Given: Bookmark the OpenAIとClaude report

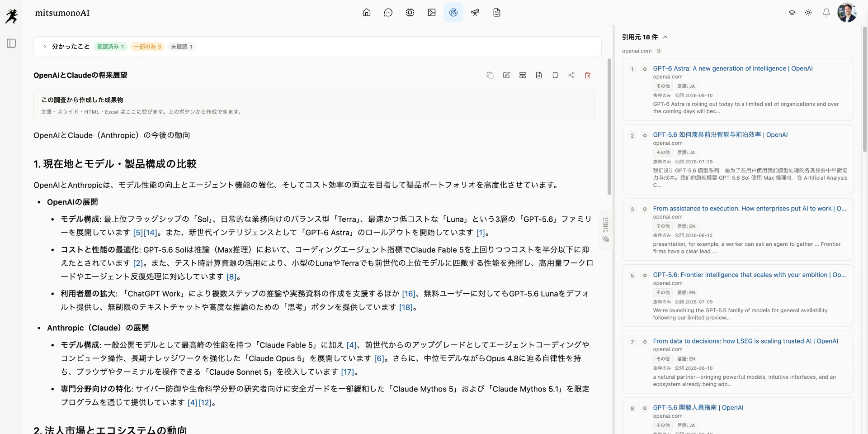Looking at the screenshot, I should pyautogui.click(x=555, y=75).
